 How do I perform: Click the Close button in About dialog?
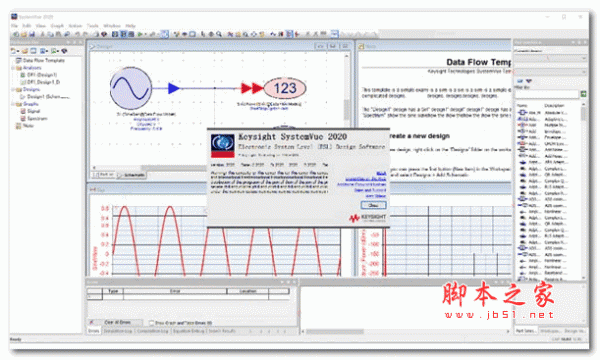pyautogui.click(x=373, y=205)
